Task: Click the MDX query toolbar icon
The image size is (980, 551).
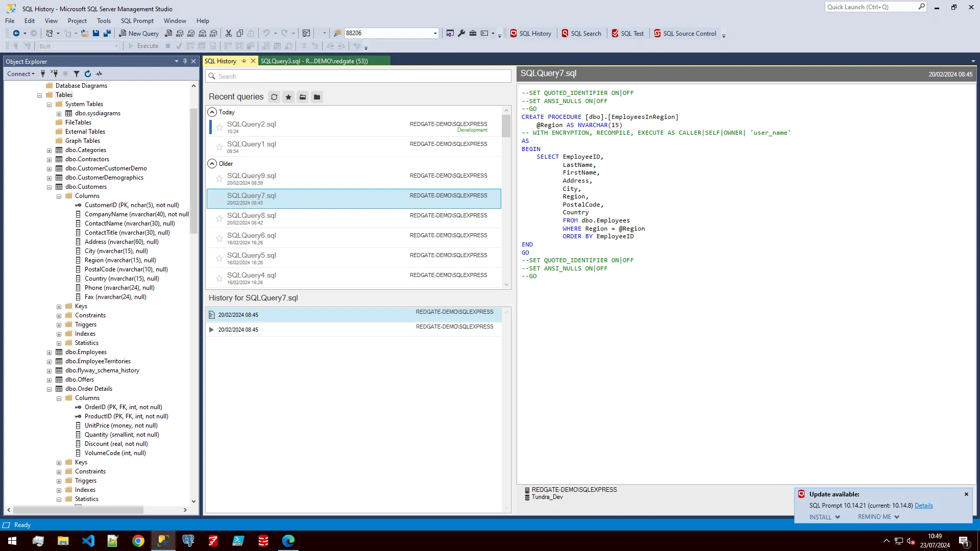Action: [180, 34]
